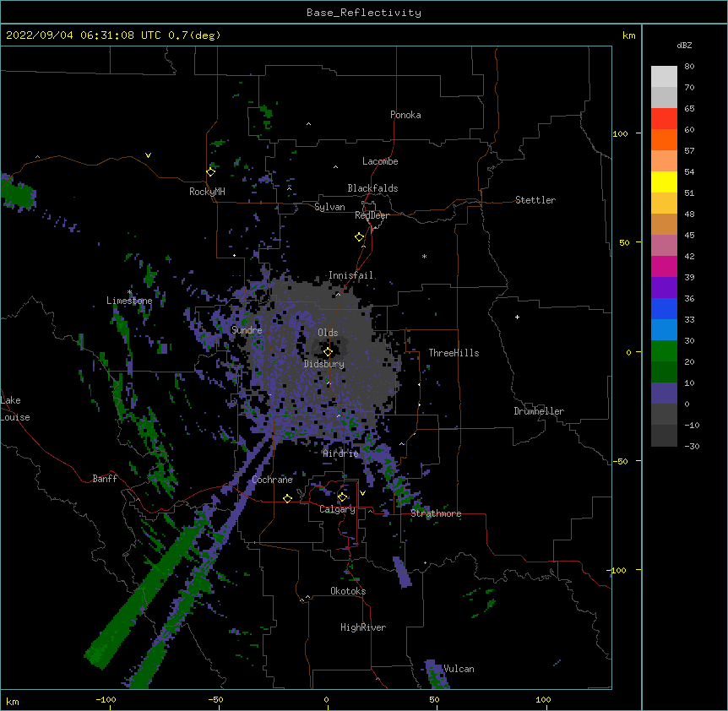Viewport: 728px width, 711px height.
Task: Pick the red 65–60 dBZ legend swatch
Action: coord(664,119)
